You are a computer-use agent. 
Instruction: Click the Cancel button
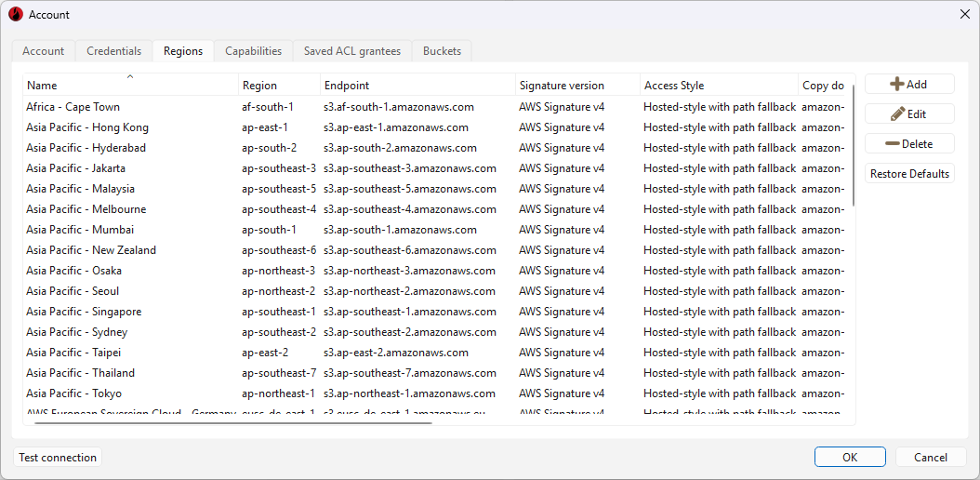pos(931,458)
